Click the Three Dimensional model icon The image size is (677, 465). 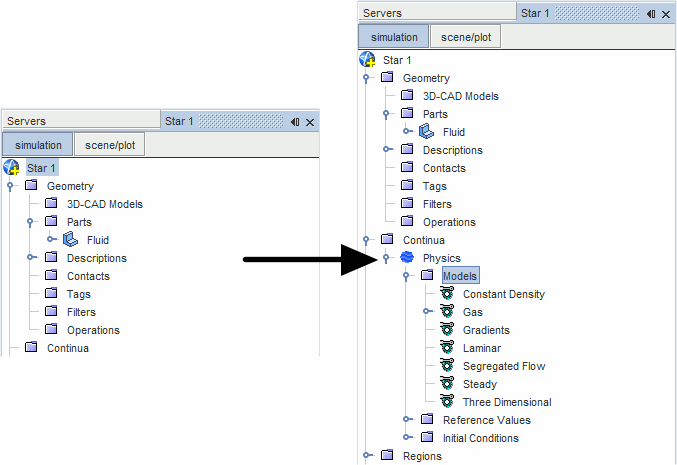click(446, 402)
